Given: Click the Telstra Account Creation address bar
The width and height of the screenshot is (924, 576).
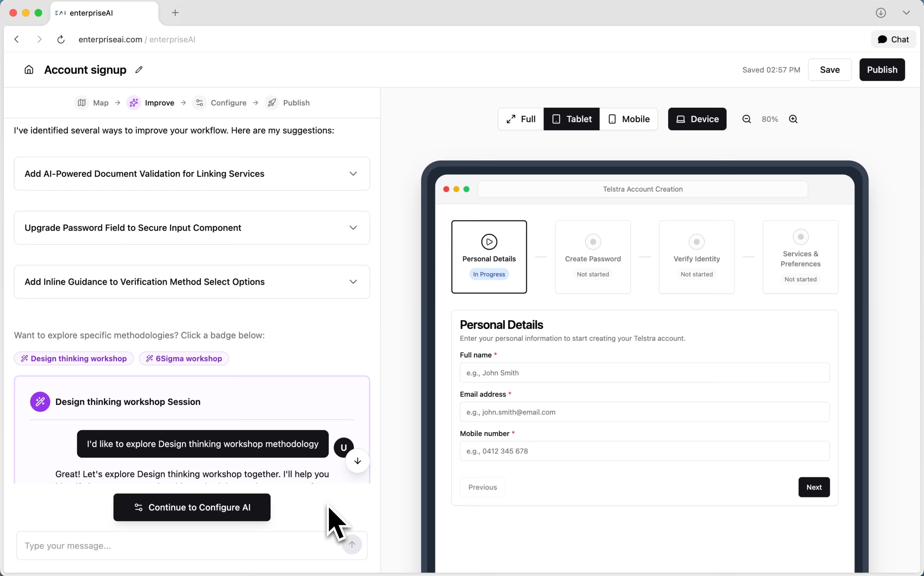Looking at the screenshot, I should tap(643, 189).
